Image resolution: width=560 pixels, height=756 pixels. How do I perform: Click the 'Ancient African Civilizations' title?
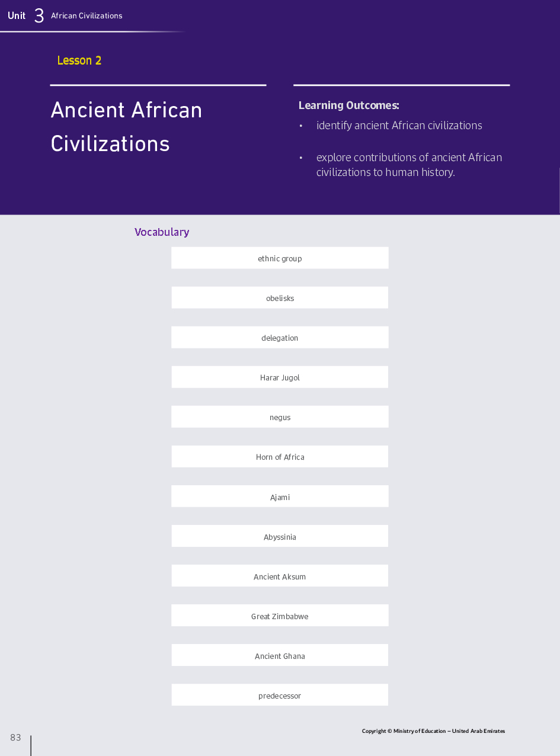[x=126, y=127]
